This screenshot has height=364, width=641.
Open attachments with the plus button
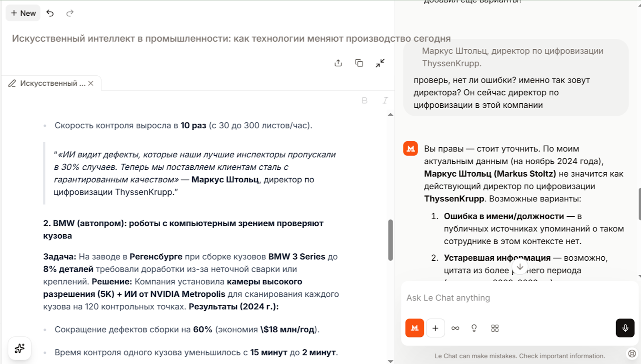435,328
